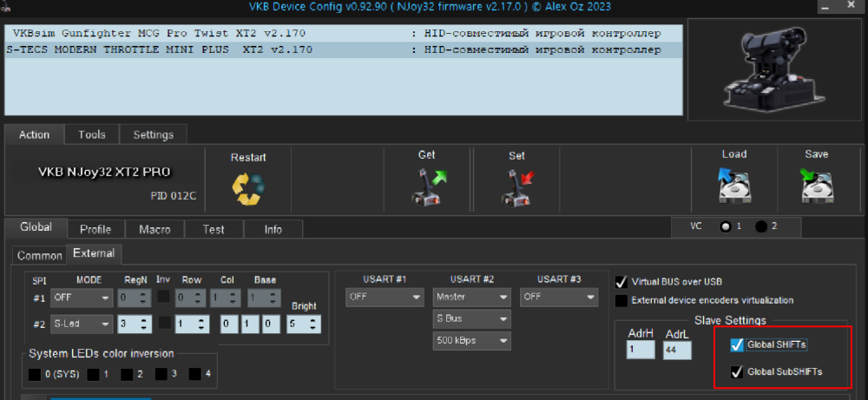The height and width of the screenshot is (400, 868).
Task: Toggle SPI #2 Inv checkbox
Action: point(163,322)
